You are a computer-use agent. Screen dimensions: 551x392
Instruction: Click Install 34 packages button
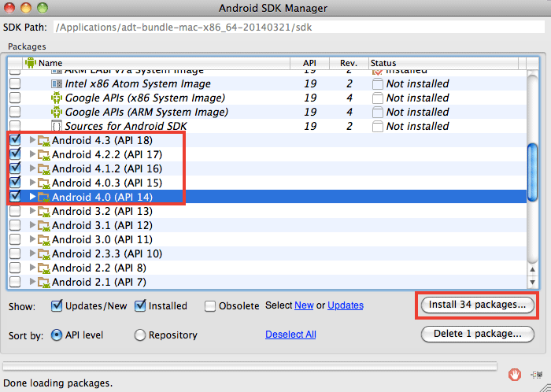477,305
